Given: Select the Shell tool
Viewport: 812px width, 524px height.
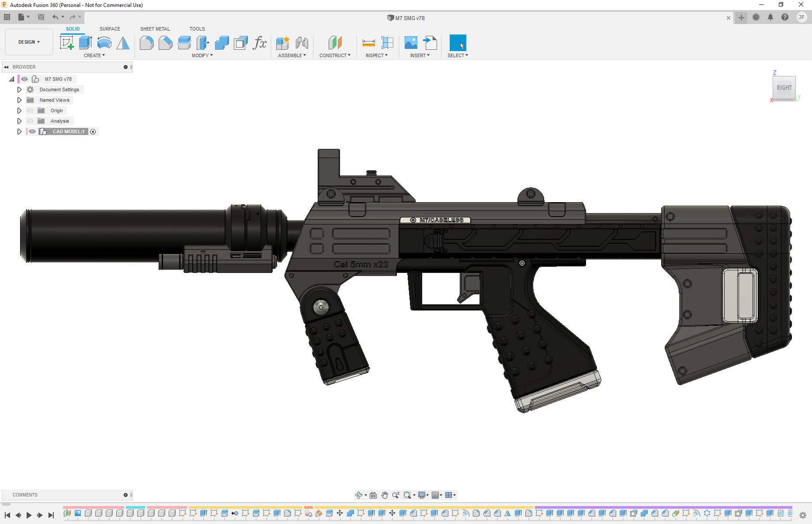Looking at the screenshot, I should click(241, 43).
